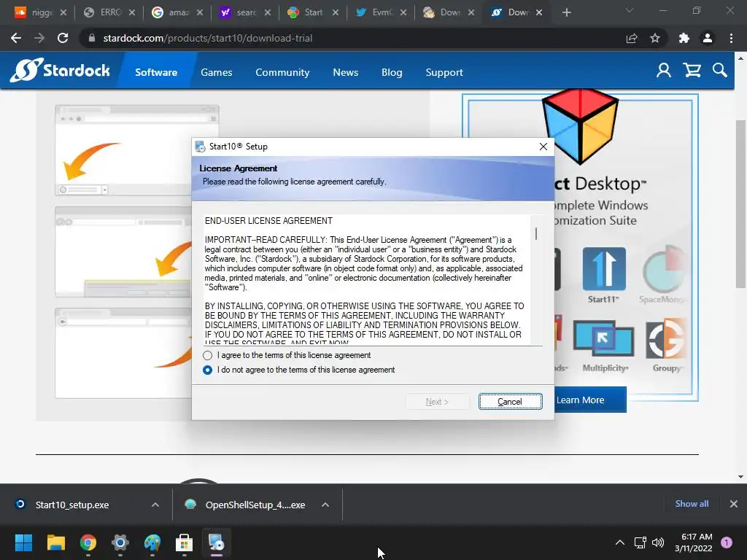
Task: Click the Stardock account user icon
Action: [x=664, y=71]
